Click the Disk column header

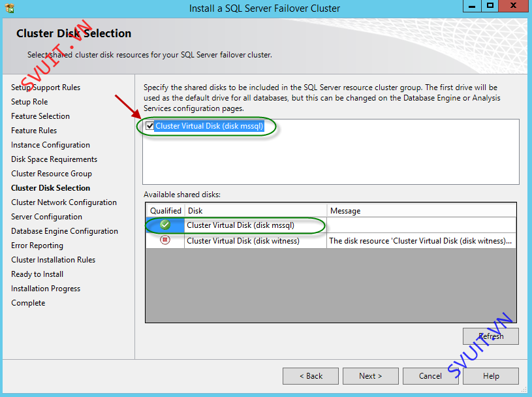(x=256, y=211)
